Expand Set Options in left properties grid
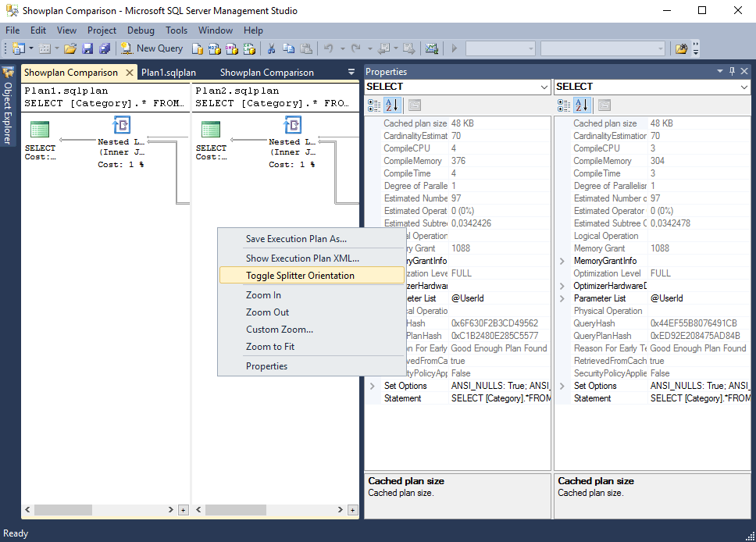Viewport: 756px width, 542px height. pos(373,386)
